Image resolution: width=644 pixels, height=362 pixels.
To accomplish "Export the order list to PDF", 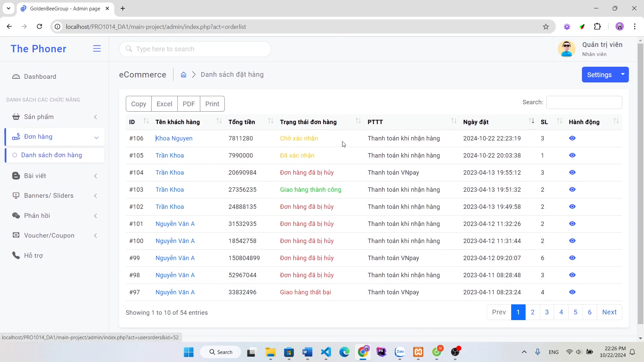I will (x=189, y=104).
